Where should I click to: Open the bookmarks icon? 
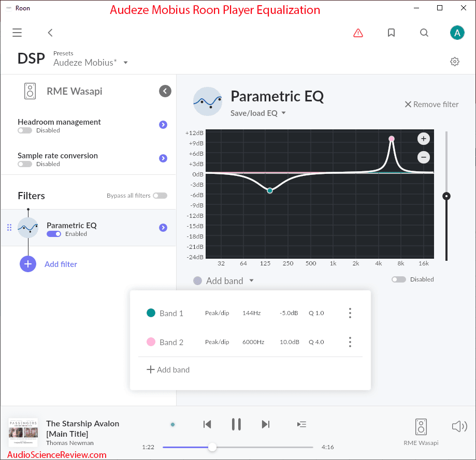[391, 33]
